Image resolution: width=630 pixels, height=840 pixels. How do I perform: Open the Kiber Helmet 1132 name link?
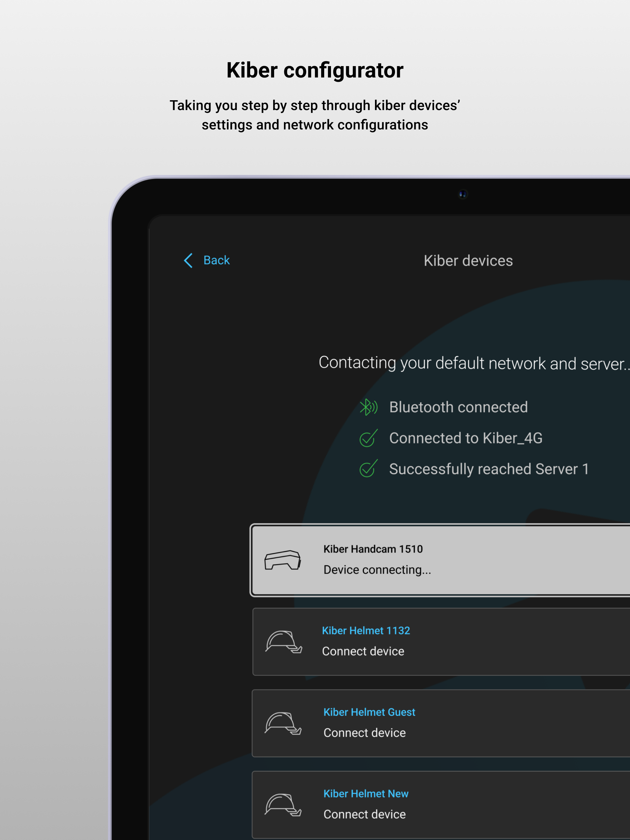[366, 630]
